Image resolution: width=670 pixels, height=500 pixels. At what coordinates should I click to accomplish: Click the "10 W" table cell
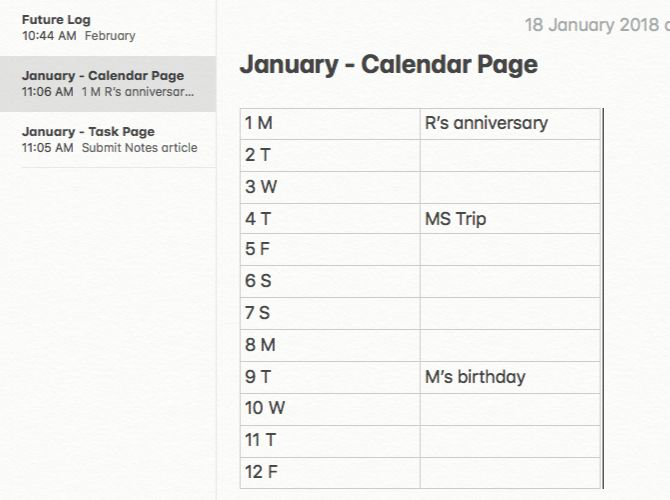pos(330,409)
